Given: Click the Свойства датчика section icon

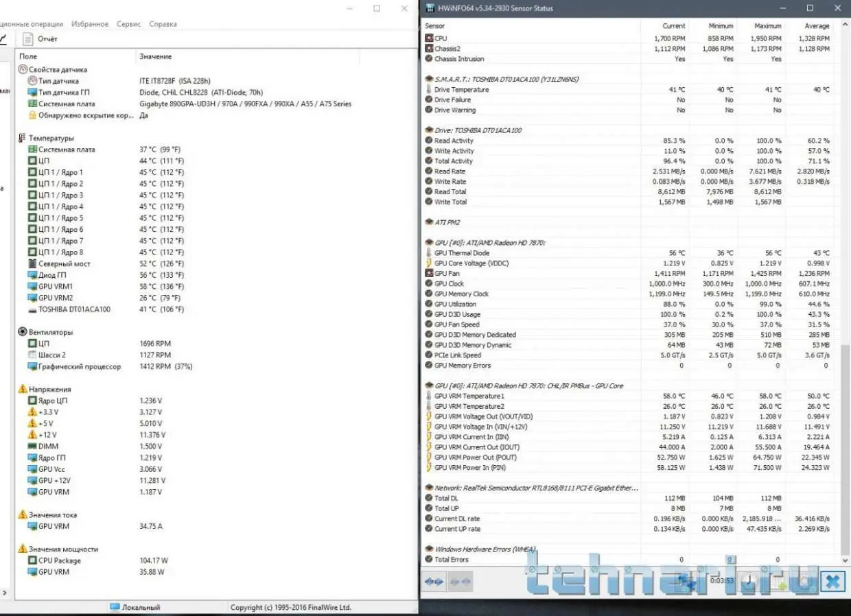Looking at the screenshot, I should coord(23,69).
